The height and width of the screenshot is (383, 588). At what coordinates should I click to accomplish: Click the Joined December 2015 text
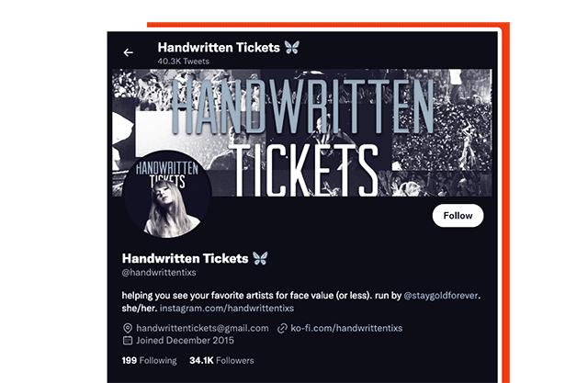coord(185,340)
